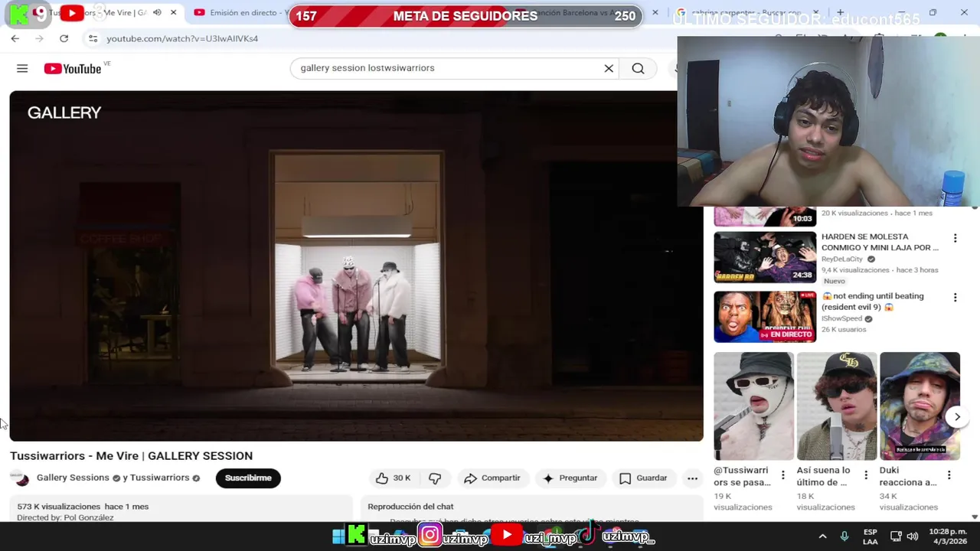Screen dimensions: 980x551
Task: Click 'Directed by: Pol González' text
Action: click(x=65, y=518)
